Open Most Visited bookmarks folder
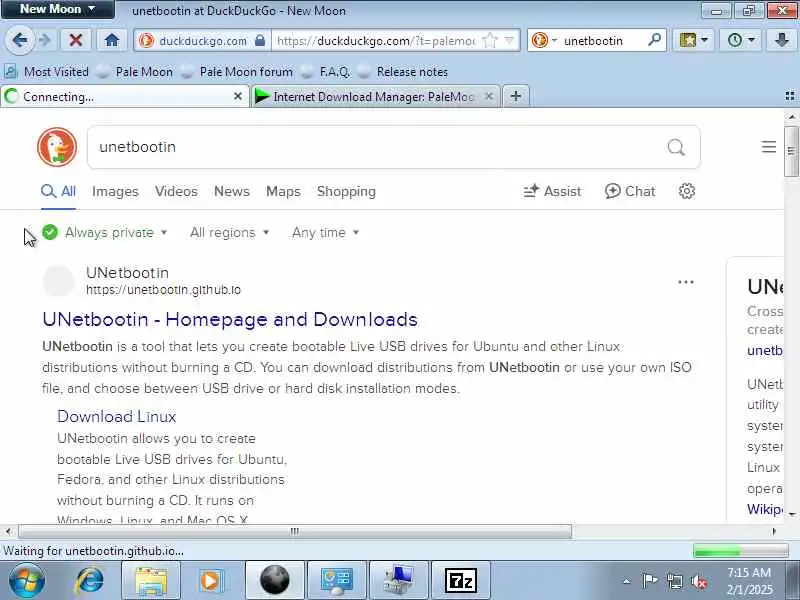 (x=47, y=72)
